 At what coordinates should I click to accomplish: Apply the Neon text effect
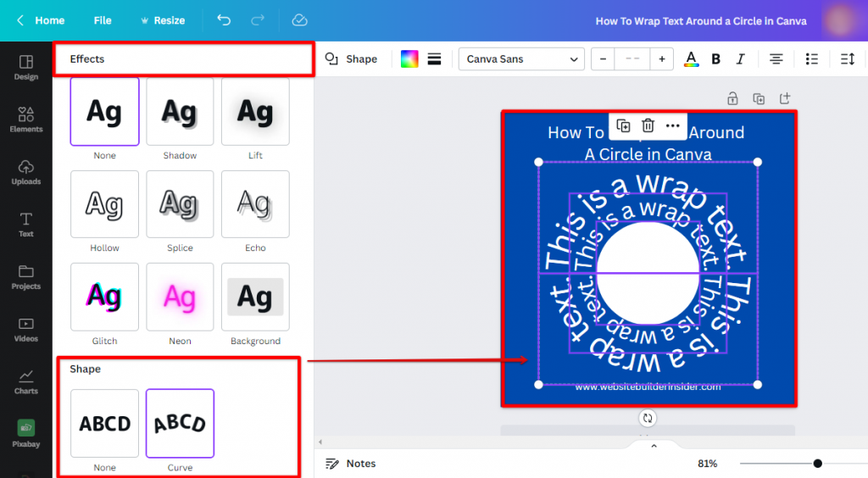click(x=180, y=297)
